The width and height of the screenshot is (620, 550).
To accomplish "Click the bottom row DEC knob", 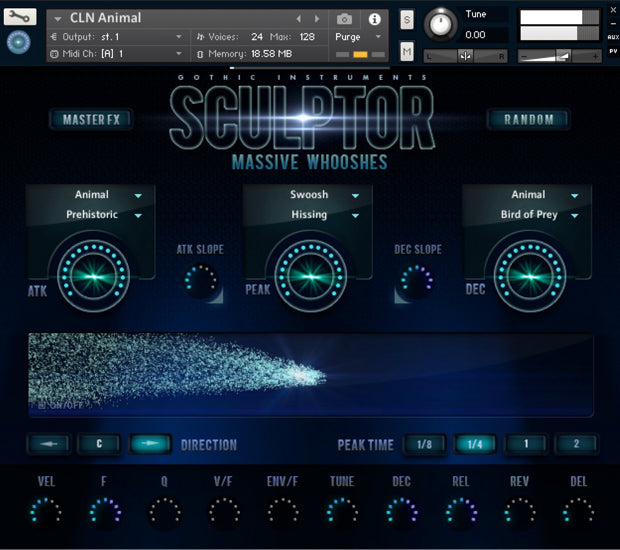I will click(402, 512).
